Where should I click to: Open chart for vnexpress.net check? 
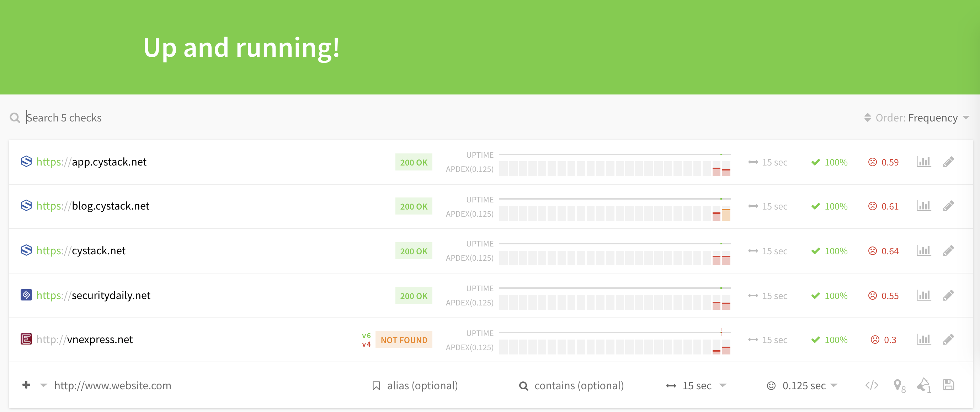point(923,340)
